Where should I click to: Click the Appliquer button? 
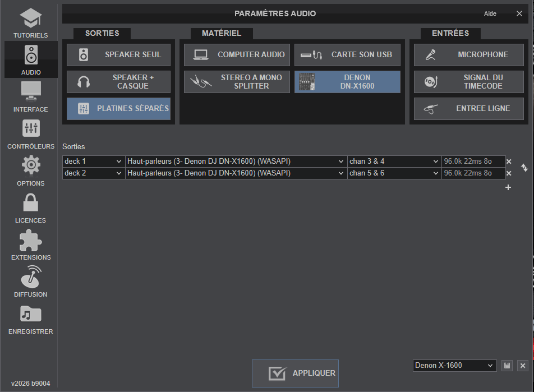click(x=295, y=373)
